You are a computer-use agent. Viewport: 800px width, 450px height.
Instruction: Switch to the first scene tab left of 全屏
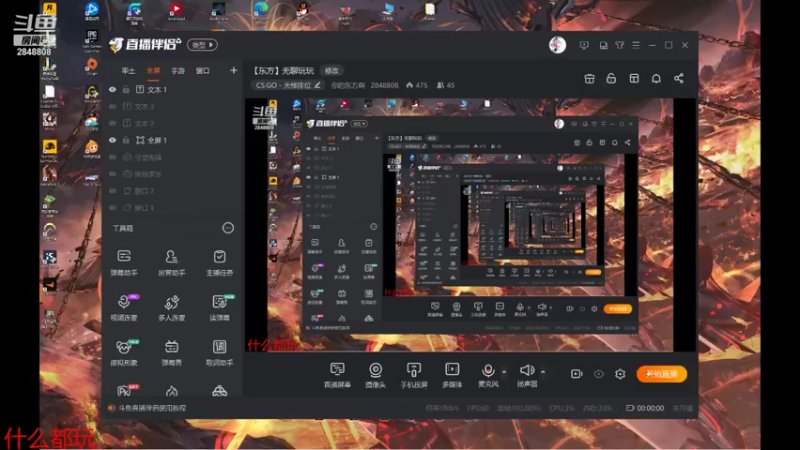[128, 71]
